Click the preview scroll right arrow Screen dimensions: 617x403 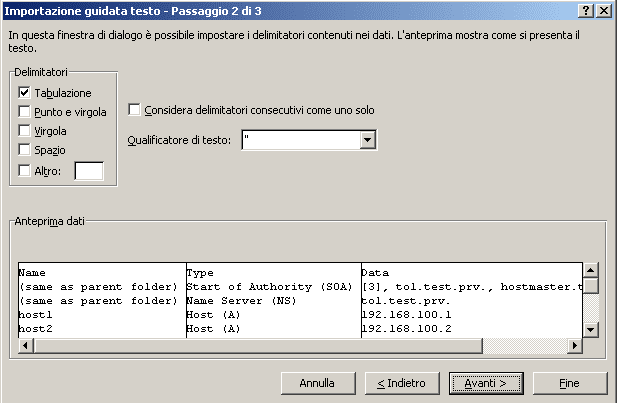click(575, 346)
